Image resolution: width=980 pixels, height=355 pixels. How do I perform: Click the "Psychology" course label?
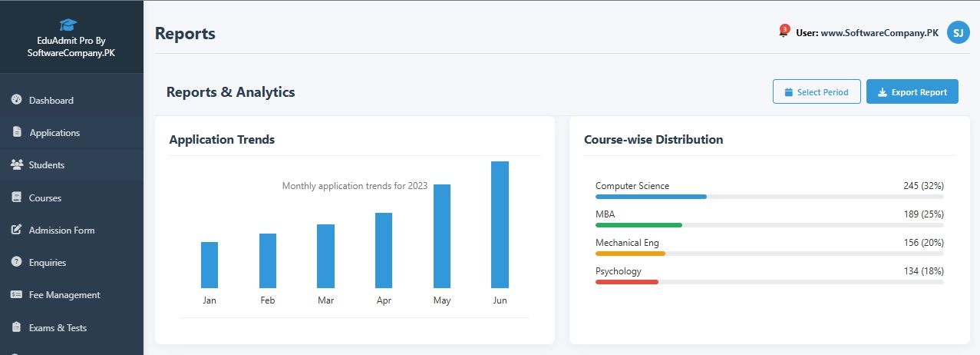pos(619,271)
